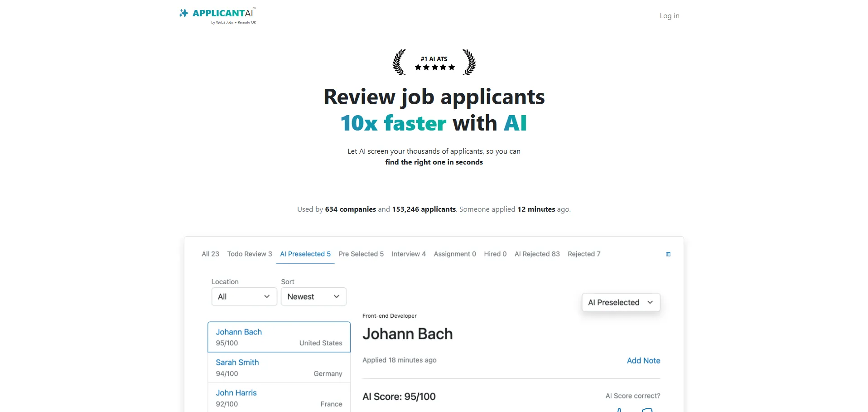
Task: View the AI Rejected 83 tab
Action: (x=537, y=254)
